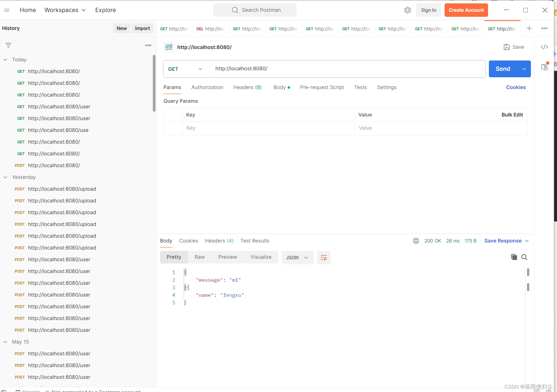Select the Pretty response view
Viewport: 557px width, 392px height.
pos(174,257)
